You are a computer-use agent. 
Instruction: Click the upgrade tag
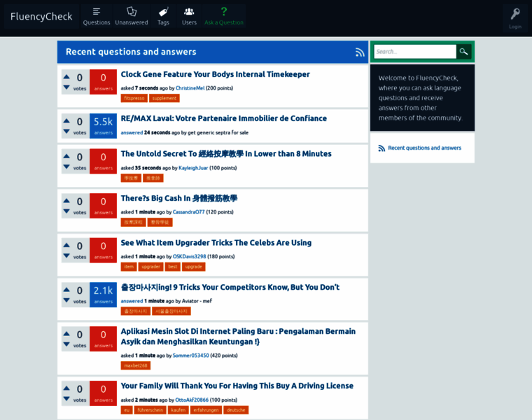click(x=193, y=267)
